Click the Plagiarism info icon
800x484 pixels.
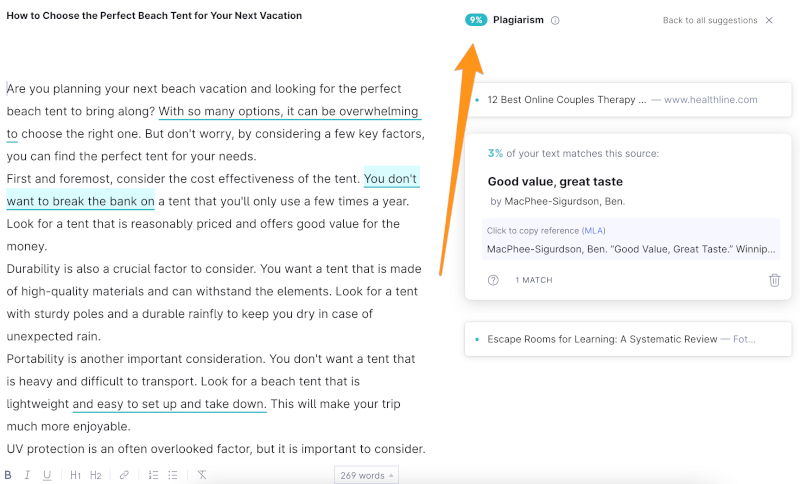point(555,20)
